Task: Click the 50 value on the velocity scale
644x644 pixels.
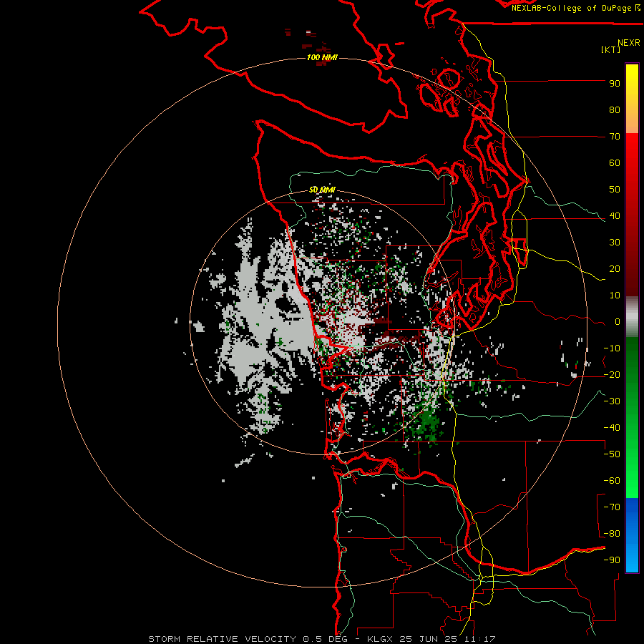Action: (615, 190)
